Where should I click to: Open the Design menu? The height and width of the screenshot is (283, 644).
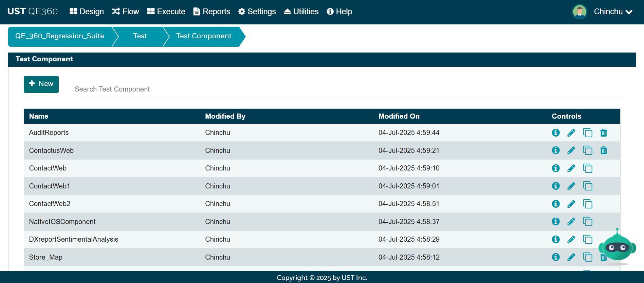click(87, 12)
